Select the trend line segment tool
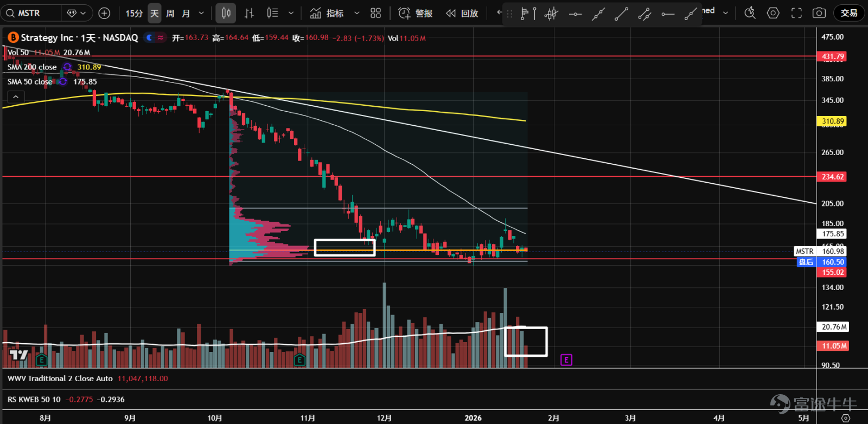This screenshot has height=424, width=868. pos(621,14)
